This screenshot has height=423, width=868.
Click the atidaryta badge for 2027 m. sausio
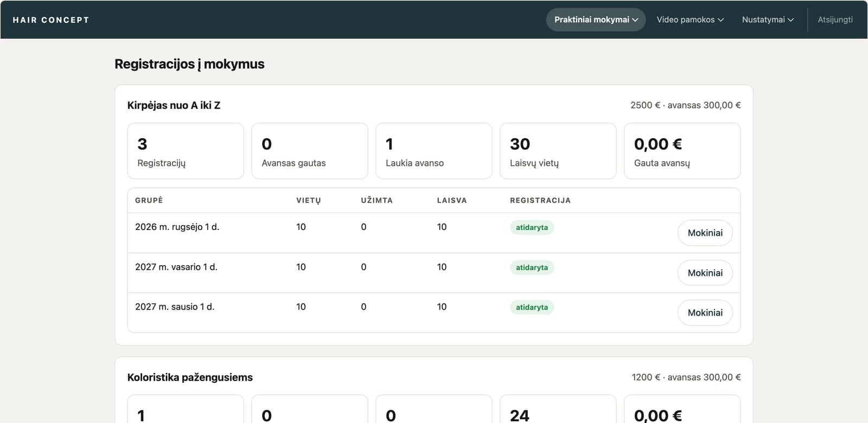click(532, 307)
